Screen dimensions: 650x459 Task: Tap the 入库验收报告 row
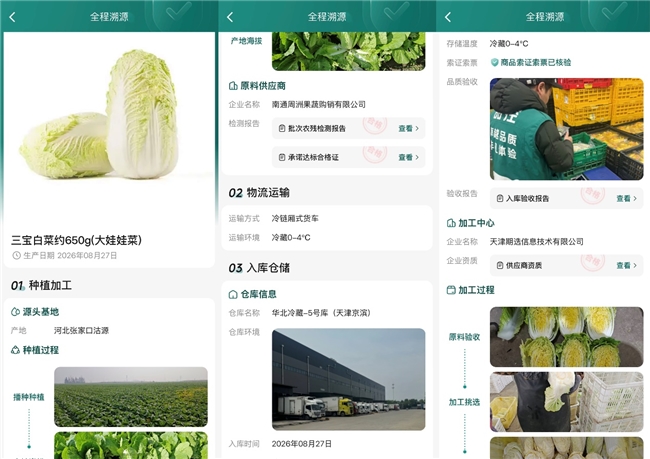click(567, 199)
